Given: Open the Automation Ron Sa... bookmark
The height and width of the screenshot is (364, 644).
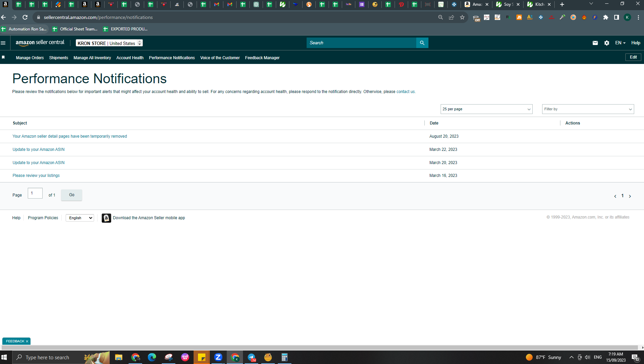Looking at the screenshot, I should coord(24,29).
